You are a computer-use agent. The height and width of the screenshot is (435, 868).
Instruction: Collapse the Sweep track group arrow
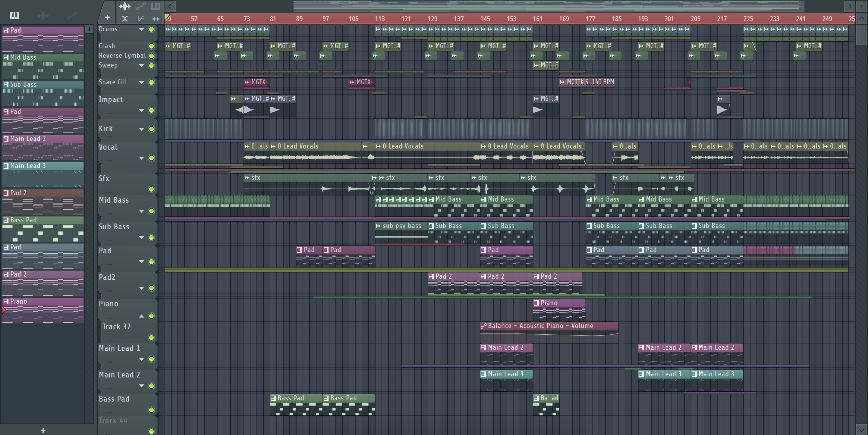tap(142, 66)
